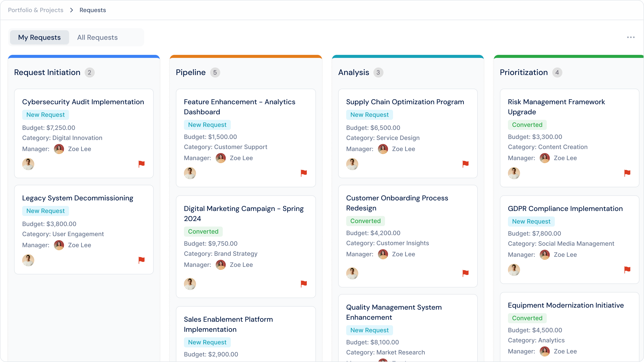Click the Prioritization column header
Image resolution: width=644 pixels, height=362 pixels.
point(524,72)
